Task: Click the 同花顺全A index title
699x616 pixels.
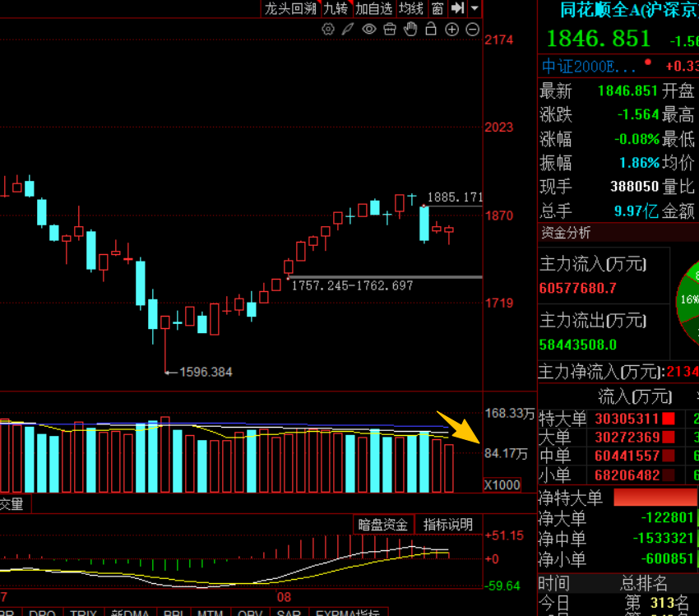Action: (628, 10)
